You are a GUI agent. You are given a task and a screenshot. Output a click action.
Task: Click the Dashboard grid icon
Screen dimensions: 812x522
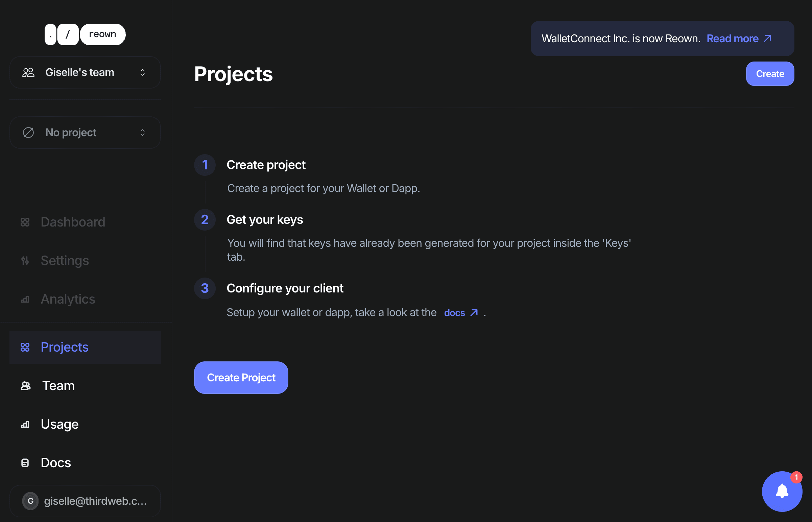coord(25,222)
